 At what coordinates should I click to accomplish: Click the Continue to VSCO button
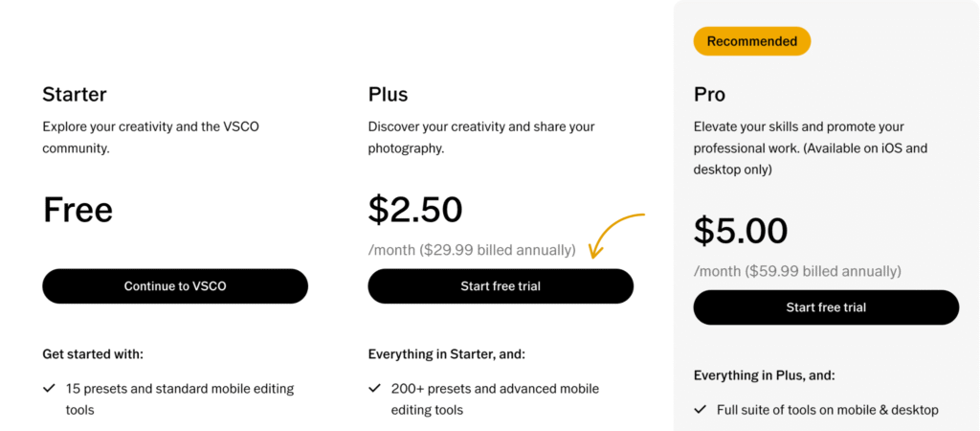click(x=175, y=286)
